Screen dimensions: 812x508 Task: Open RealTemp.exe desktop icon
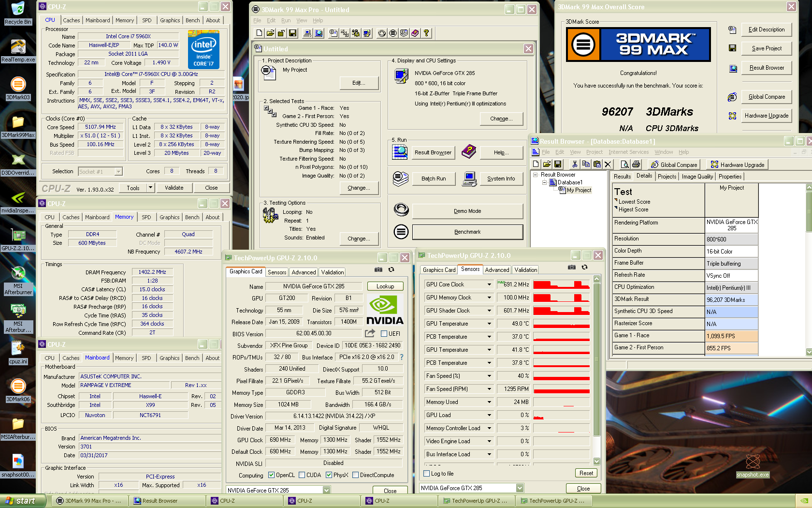pyautogui.click(x=18, y=51)
